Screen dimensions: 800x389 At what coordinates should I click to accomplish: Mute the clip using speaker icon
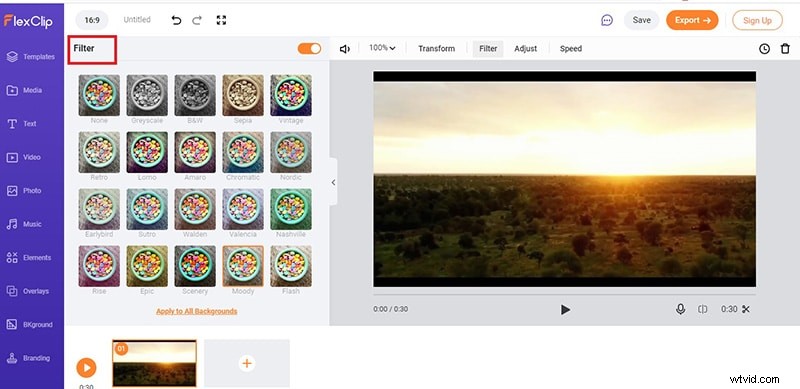click(345, 48)
